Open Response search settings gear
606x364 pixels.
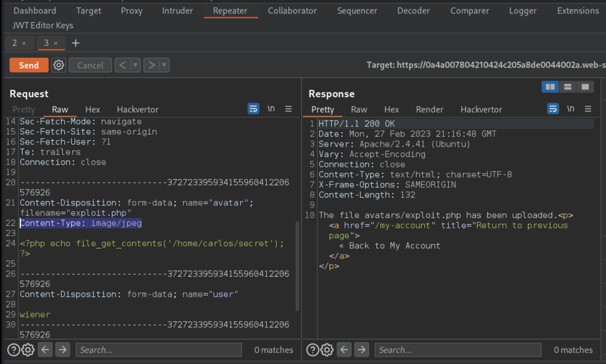(x=327, y=350)
